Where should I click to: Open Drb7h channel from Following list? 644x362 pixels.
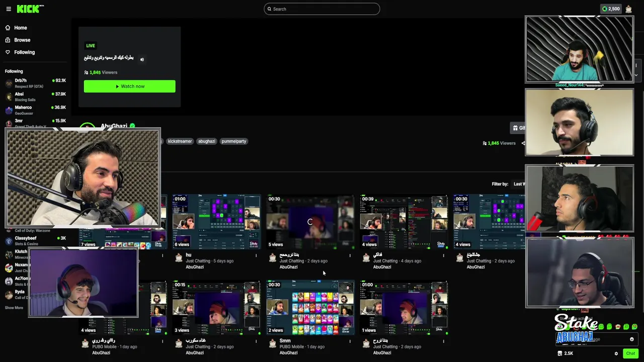point(35,83)
